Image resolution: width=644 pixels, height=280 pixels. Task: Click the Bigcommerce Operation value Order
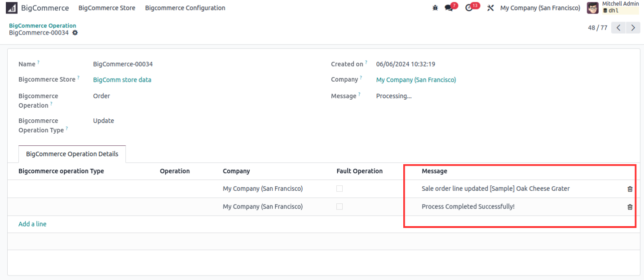(101, 96)
